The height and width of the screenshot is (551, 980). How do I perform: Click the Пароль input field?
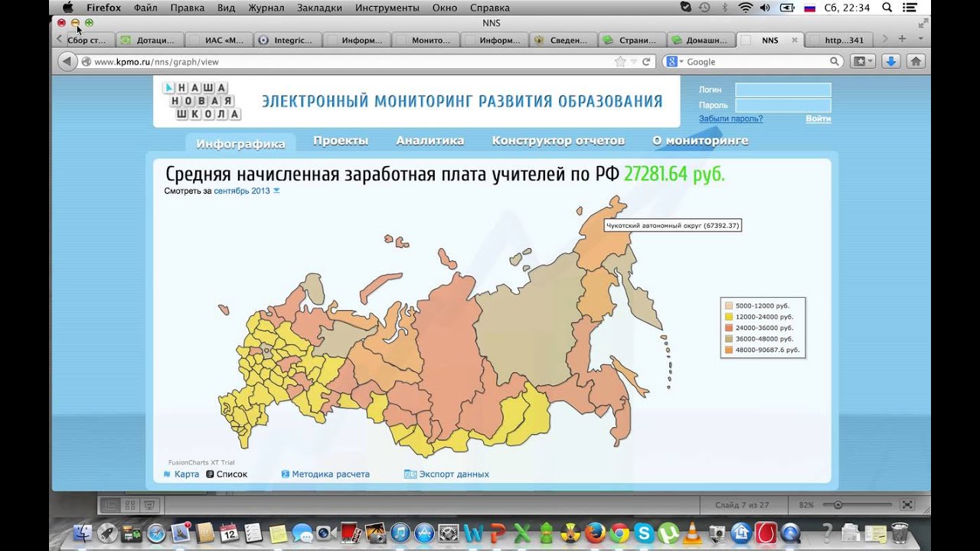click(783, 105)
